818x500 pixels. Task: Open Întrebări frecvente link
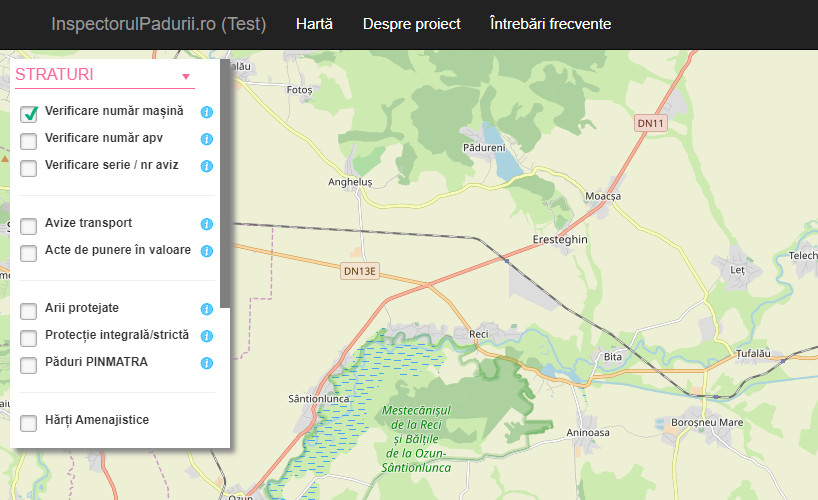(x=550, y=24)
